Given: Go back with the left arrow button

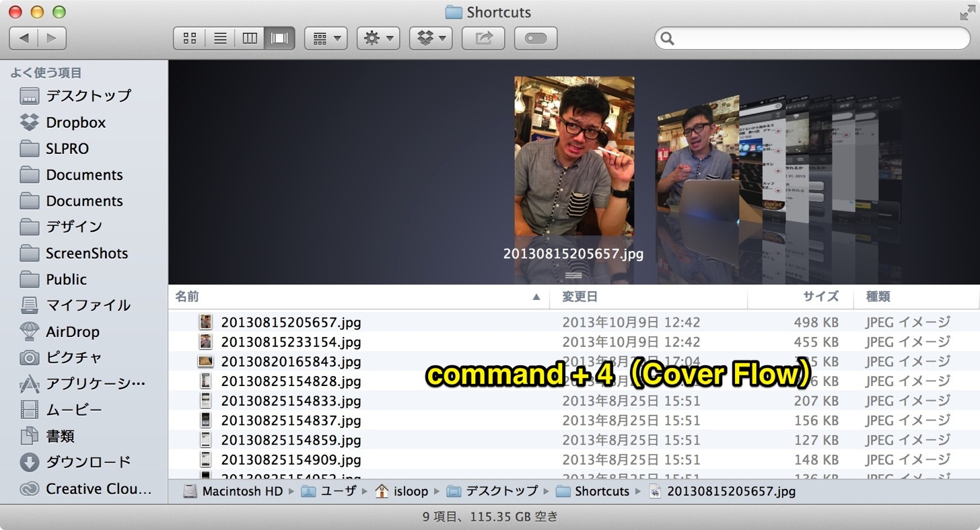Looking at the screenshot, I should click(24, 38).
